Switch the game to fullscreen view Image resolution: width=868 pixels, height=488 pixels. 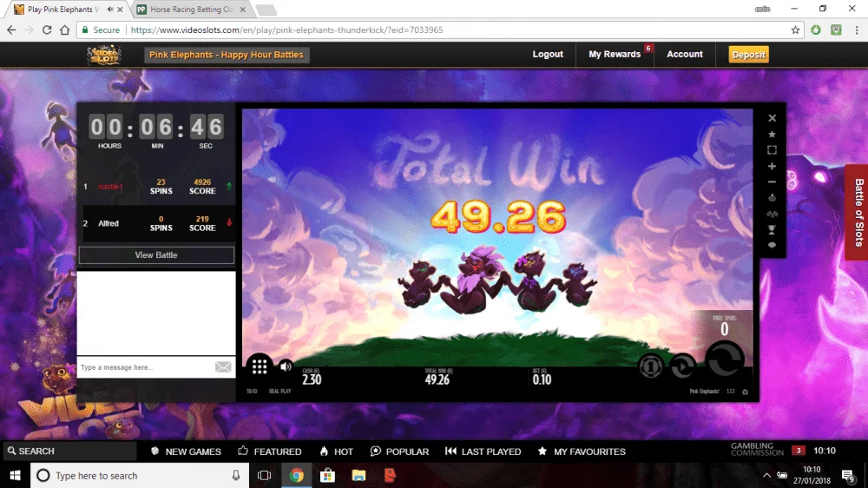pyautogui.click(x=772, y=150)
